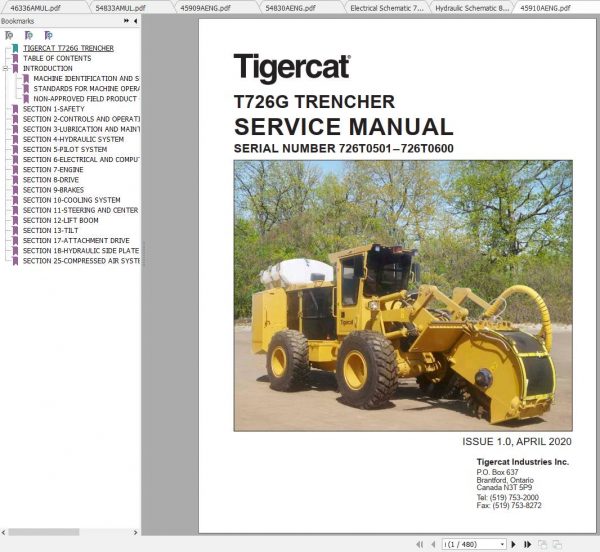Jump to SECTION 4-HYDRAULIC SYSTEM

73,139
